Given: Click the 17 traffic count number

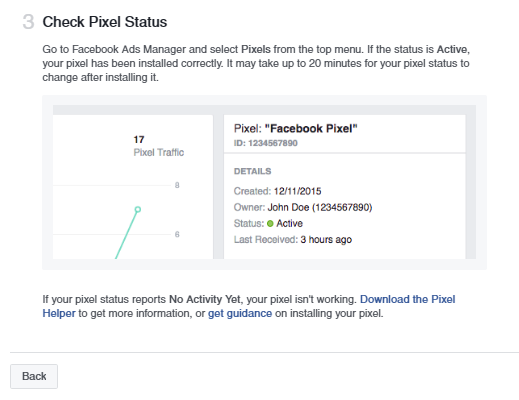Looking at the screenshot, I should pyautogui.click(x=139, y=139).
